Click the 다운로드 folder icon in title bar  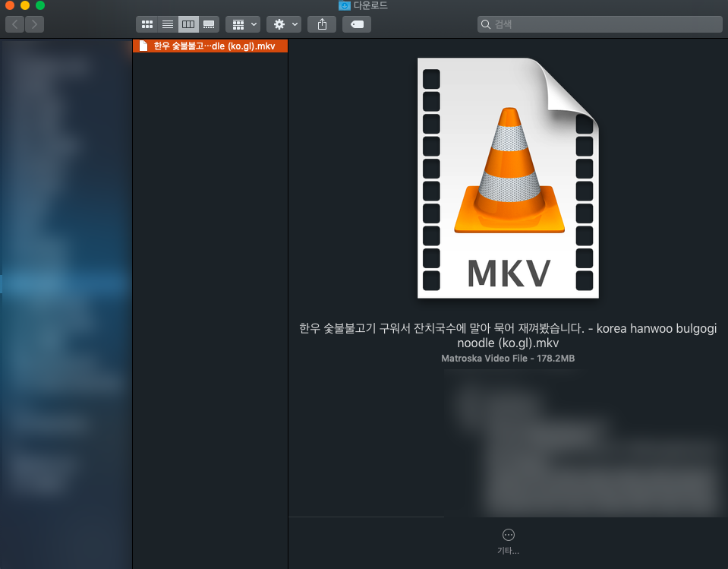(345, 5)
